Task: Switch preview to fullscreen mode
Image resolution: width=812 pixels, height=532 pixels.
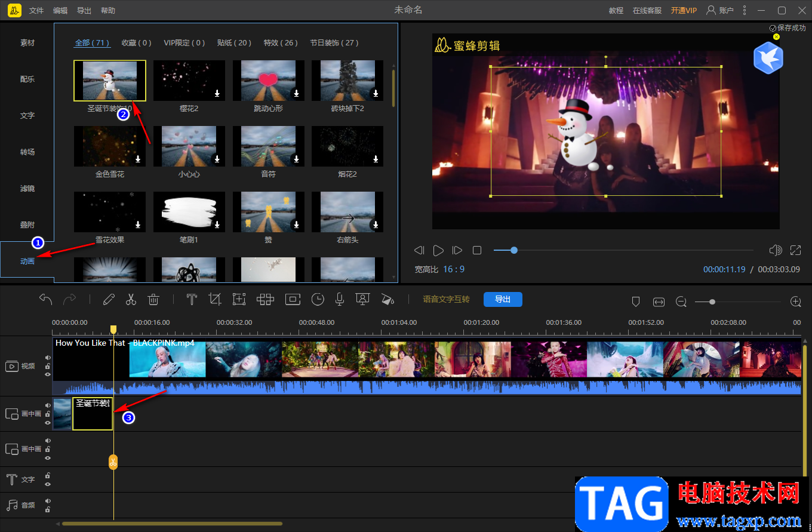Action: point(796,250)
